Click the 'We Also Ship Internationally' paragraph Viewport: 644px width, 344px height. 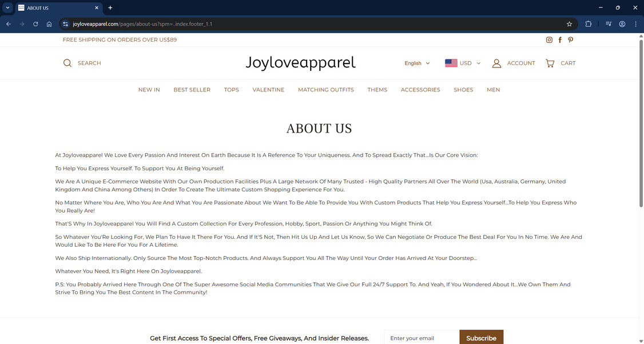point(266,258)
